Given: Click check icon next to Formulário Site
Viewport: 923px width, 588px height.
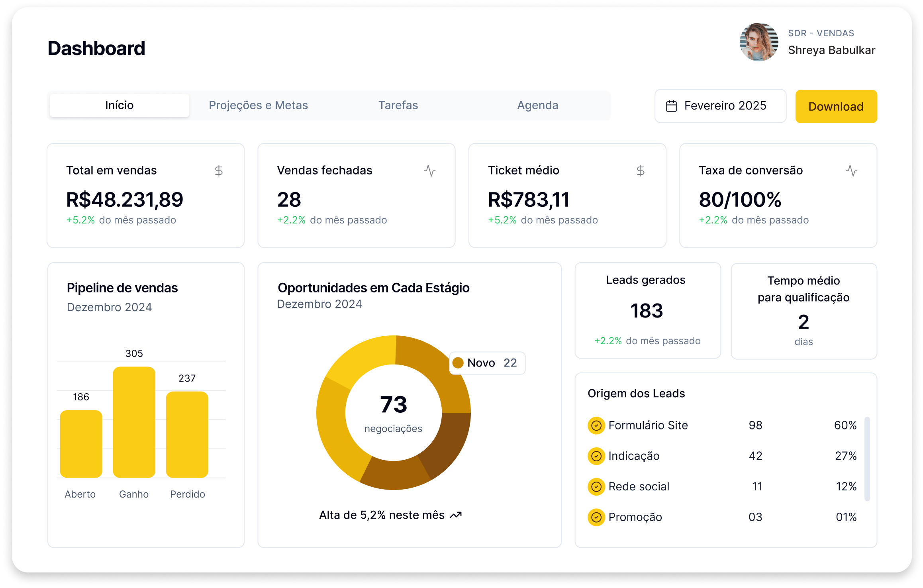Looking at the screenshot, I should tap(596, 425).
